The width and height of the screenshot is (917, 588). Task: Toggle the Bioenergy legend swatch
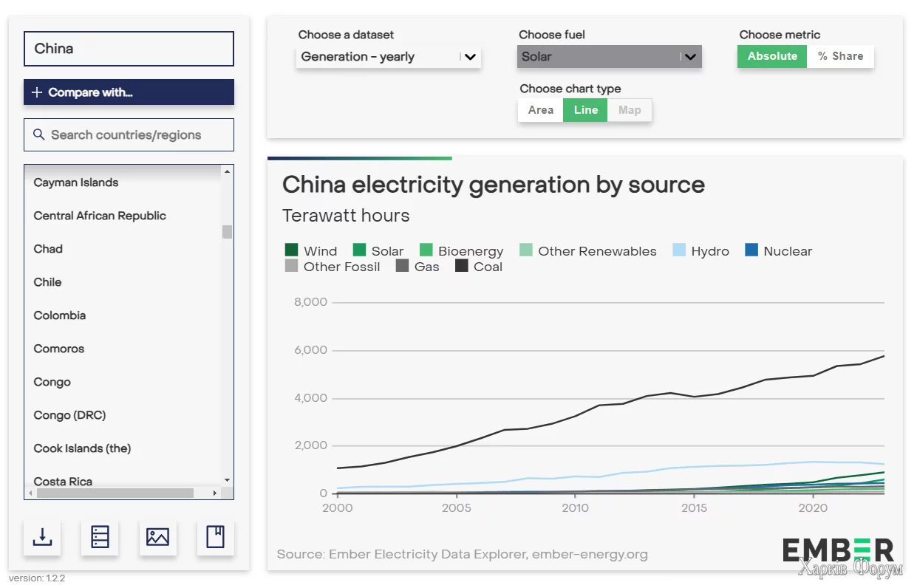[426, 250]
